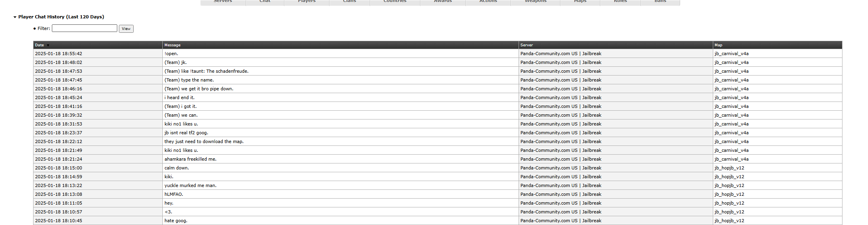Image resolution: width=868 pixels, height=225 pixels.
Task: Sort the table by Server column
Action: [x=527, y=45]
